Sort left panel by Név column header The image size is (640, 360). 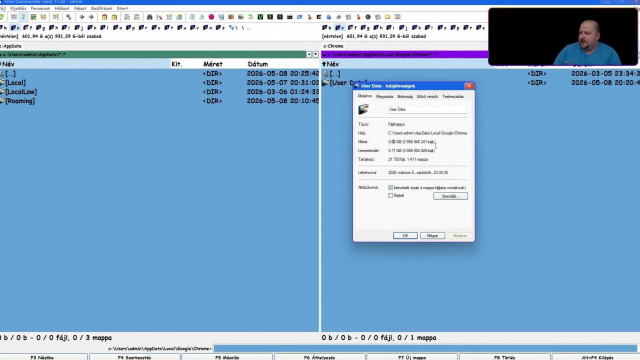point(85,64)
